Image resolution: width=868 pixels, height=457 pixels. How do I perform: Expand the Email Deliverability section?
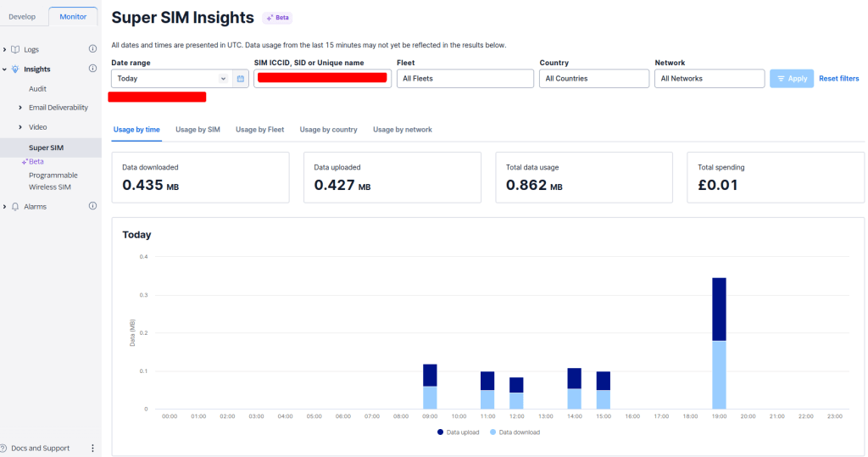(x=20, y=108)
